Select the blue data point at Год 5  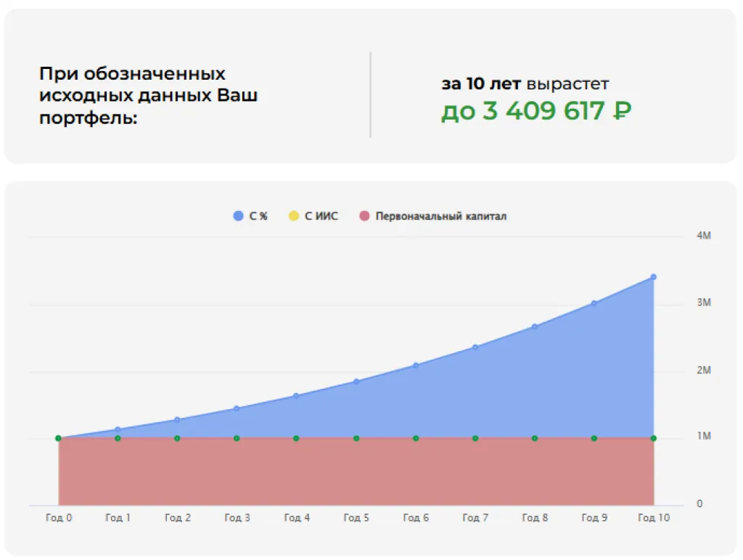point(356,382)
